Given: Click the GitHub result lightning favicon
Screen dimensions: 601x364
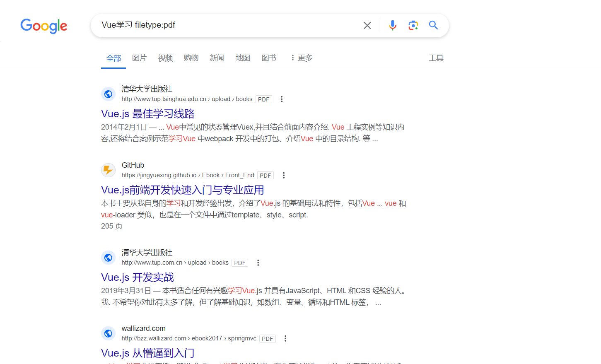Looking at the screenshot, I should point(108,170).
